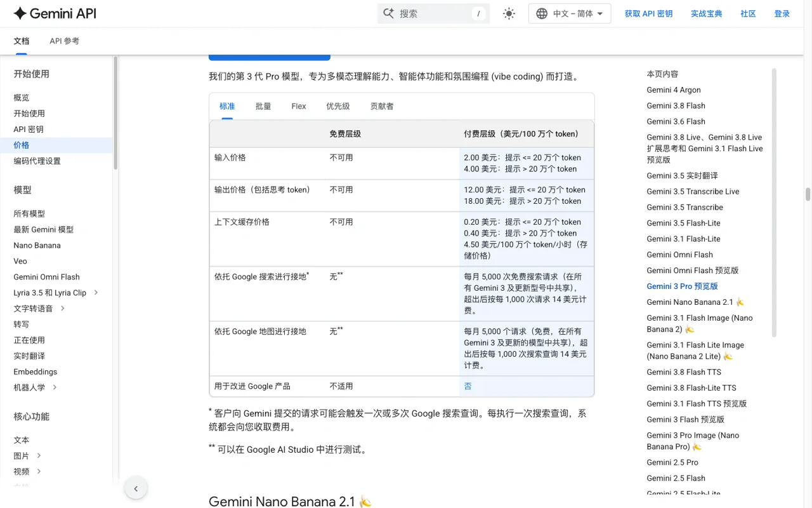812x508 pixels.
Task: Switch to the API 参考 tab
Action: coord(65,41)
